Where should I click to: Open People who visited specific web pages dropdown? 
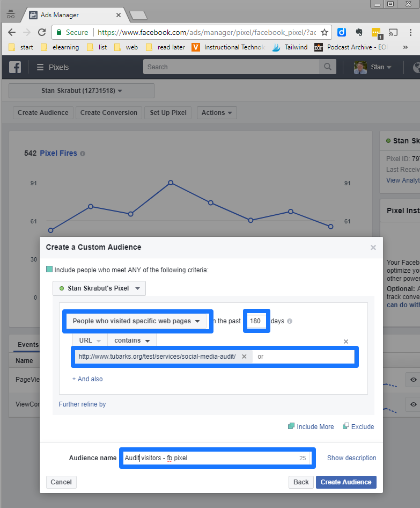(136, 321)
